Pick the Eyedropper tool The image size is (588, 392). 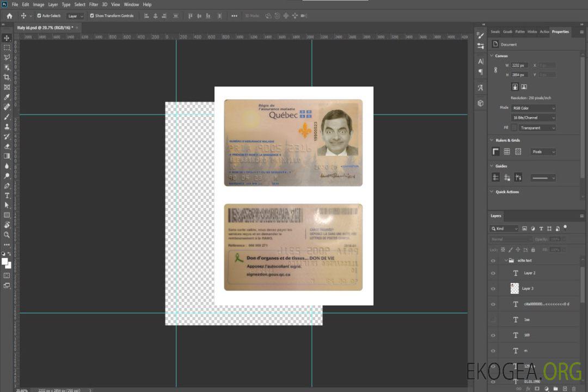click(x=7, y=97)
